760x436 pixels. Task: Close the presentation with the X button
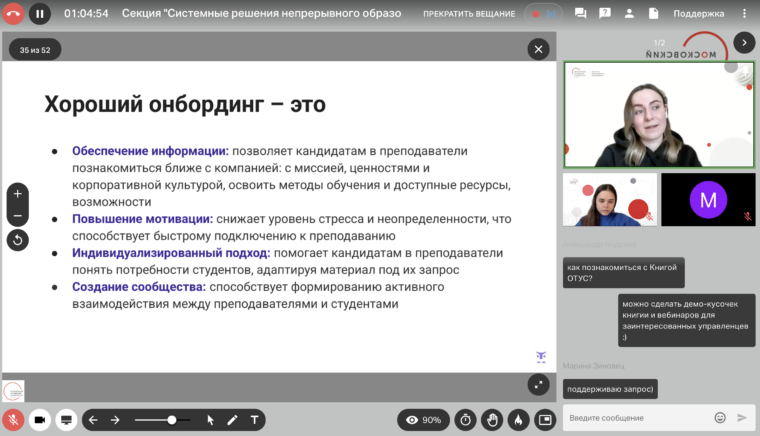point(538,48)
